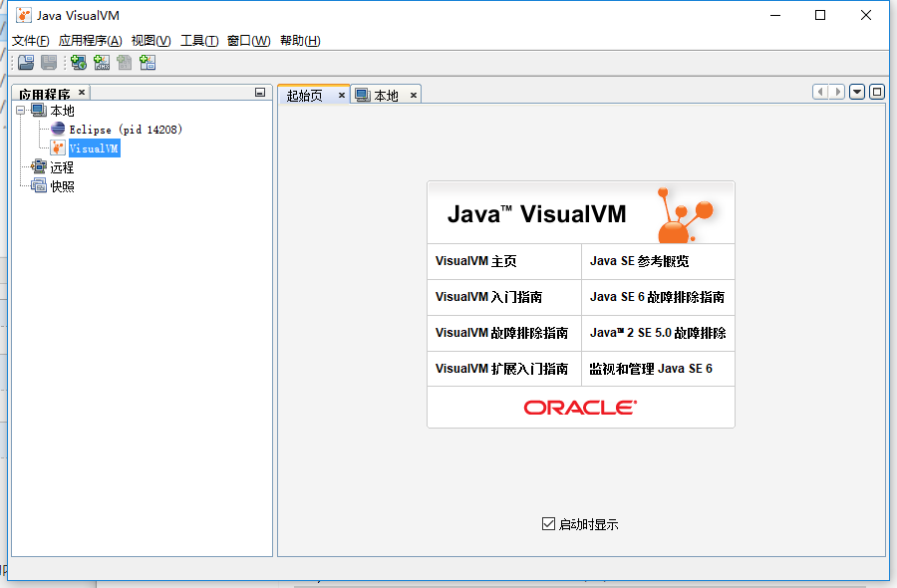Minimize the Java VisualVM window

tap(775, 15)
